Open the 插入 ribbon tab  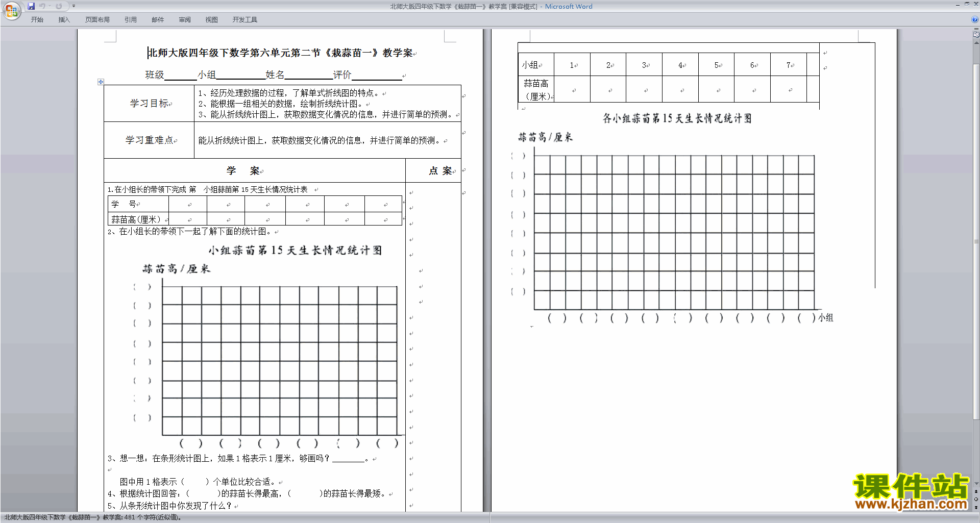tap(64, 20)
